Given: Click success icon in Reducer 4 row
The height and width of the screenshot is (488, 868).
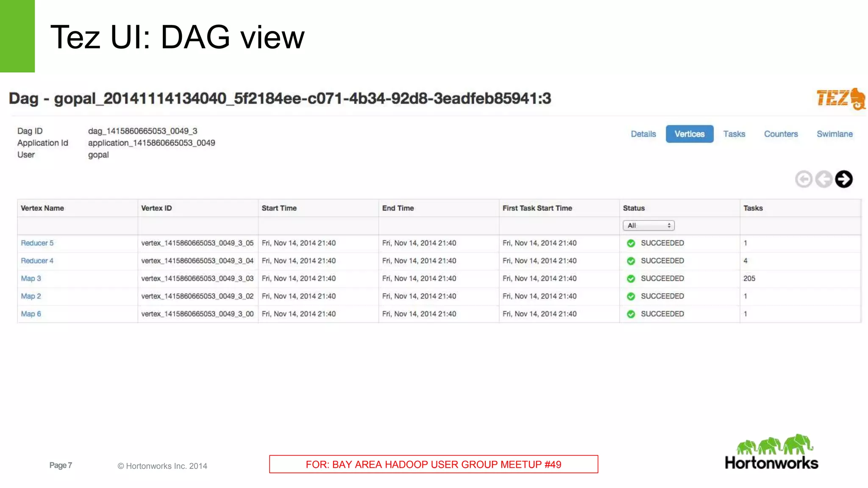Looking at the screenshot, I should point(631,261).
